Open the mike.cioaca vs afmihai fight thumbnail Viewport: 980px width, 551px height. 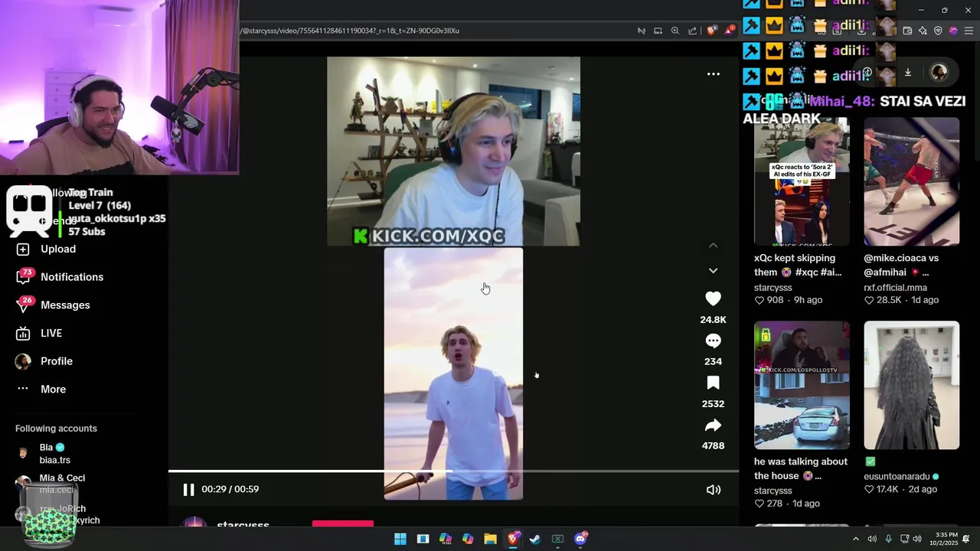911,181
